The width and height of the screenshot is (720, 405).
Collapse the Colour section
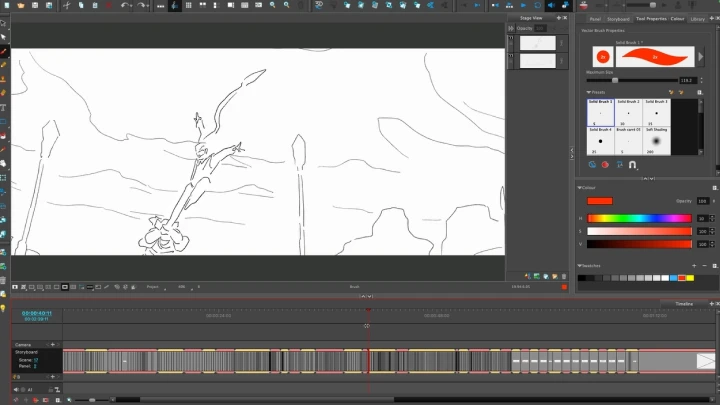click(580, 187)
